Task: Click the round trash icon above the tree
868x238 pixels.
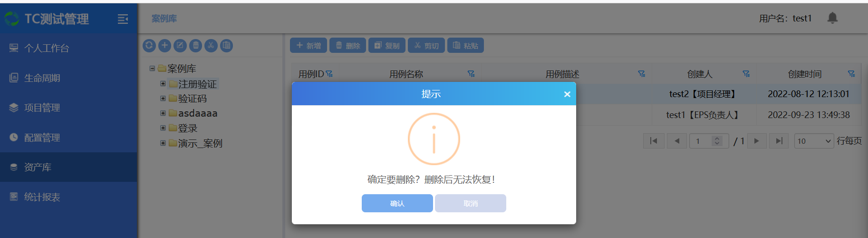Action: coord(195,46)
